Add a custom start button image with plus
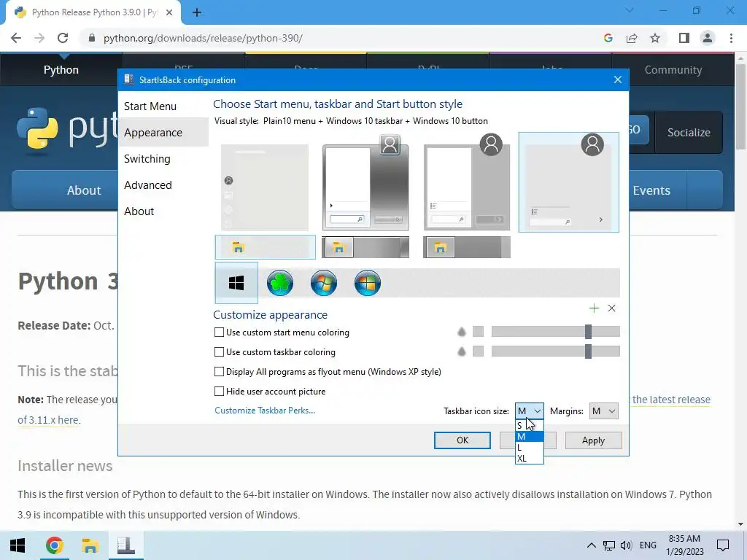The width and height of the screenshot is (747, 560). pos(594,308)
